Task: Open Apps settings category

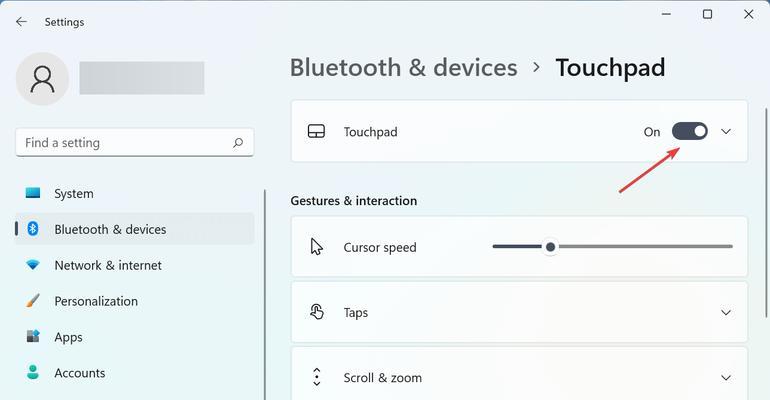Action: click(x=135, y=337)
